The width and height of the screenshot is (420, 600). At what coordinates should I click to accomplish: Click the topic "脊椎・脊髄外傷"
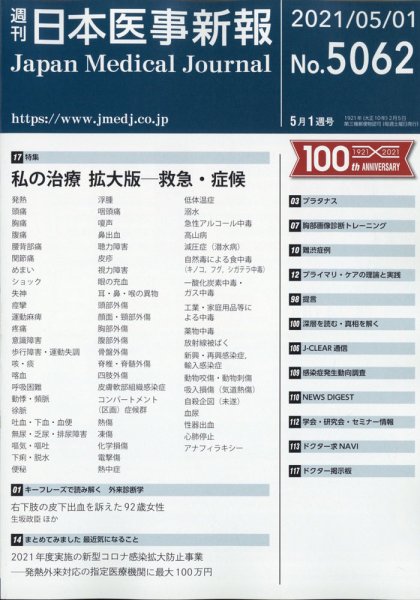(124, 364)
